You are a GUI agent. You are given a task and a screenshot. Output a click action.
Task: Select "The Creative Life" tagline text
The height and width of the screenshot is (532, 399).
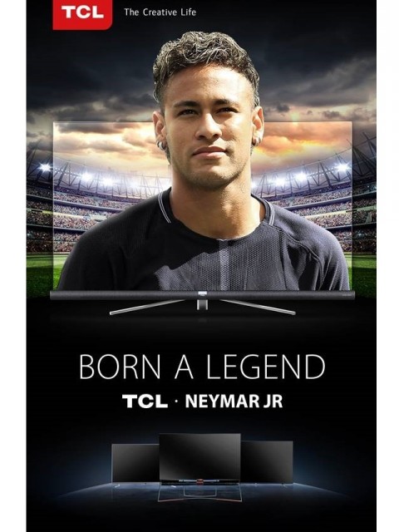click(160, 12)
